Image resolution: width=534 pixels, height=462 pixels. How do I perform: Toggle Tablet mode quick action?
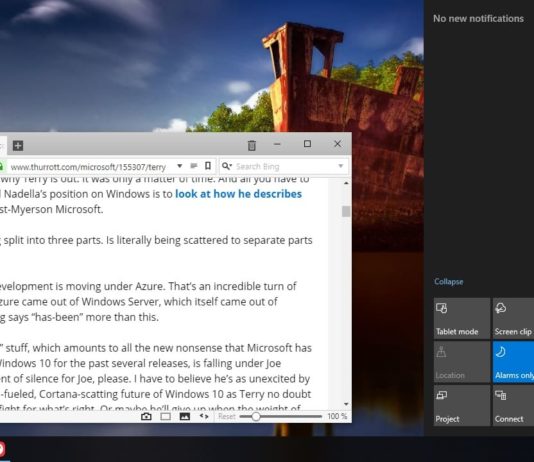click(462, 318)
